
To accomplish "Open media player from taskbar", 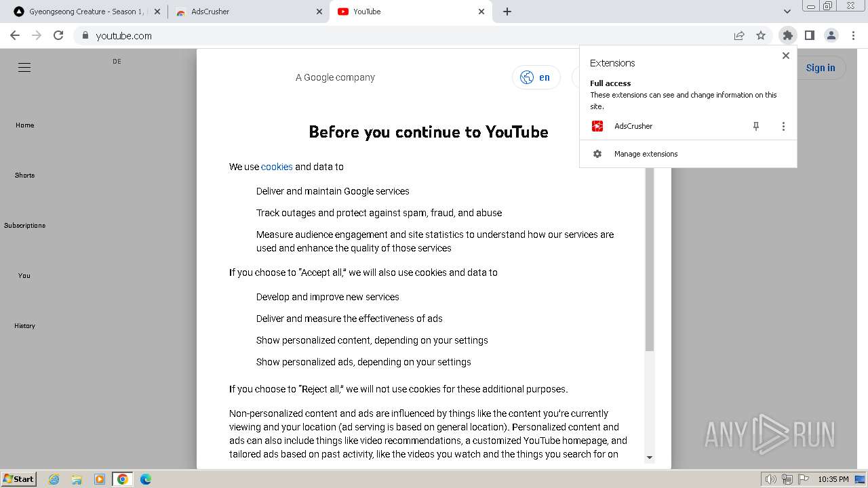I will (x=100, y=479).
